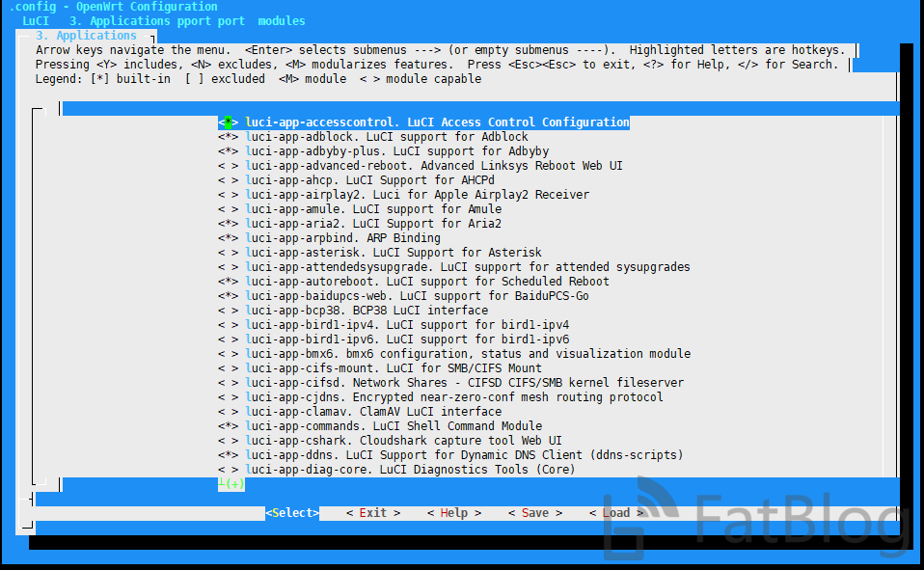This screenshot has width=924, height=570.
Task: Click the LuCI breadcrumb item
Action: (x=36, y=21)
